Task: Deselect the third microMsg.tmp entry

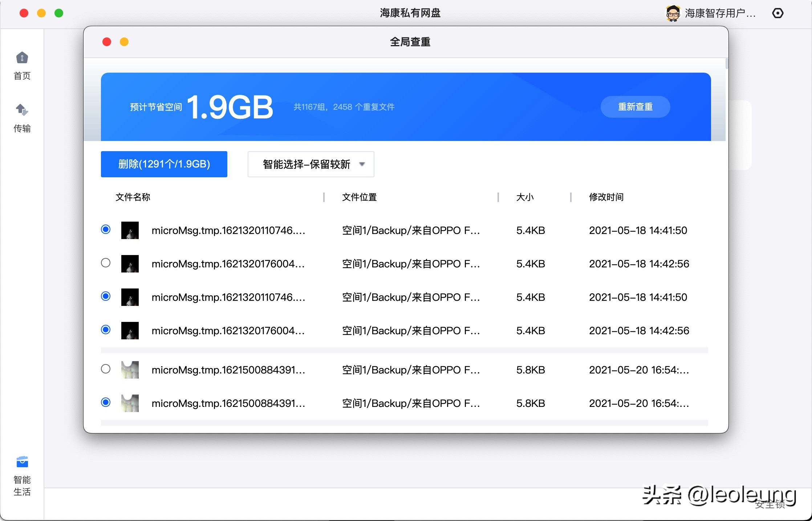Action: (x=106, y=296)
